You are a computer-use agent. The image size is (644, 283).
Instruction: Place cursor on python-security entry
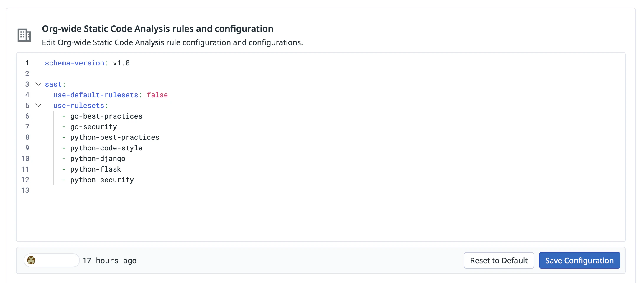(102, 180)
